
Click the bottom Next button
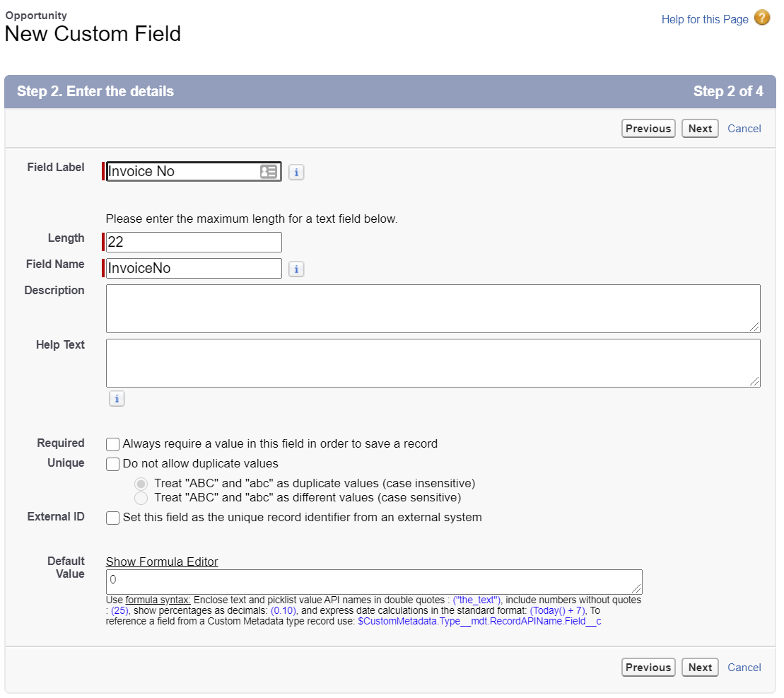(700, 668)
